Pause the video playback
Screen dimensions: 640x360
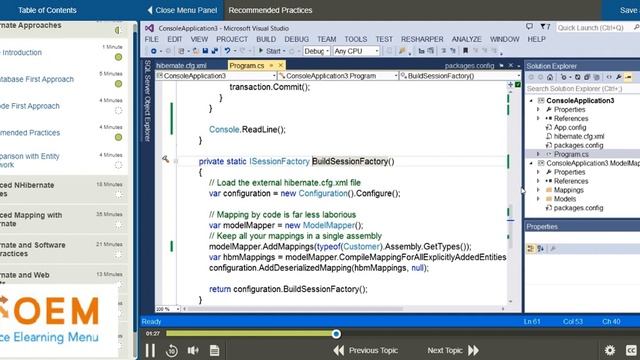[150, 350]
